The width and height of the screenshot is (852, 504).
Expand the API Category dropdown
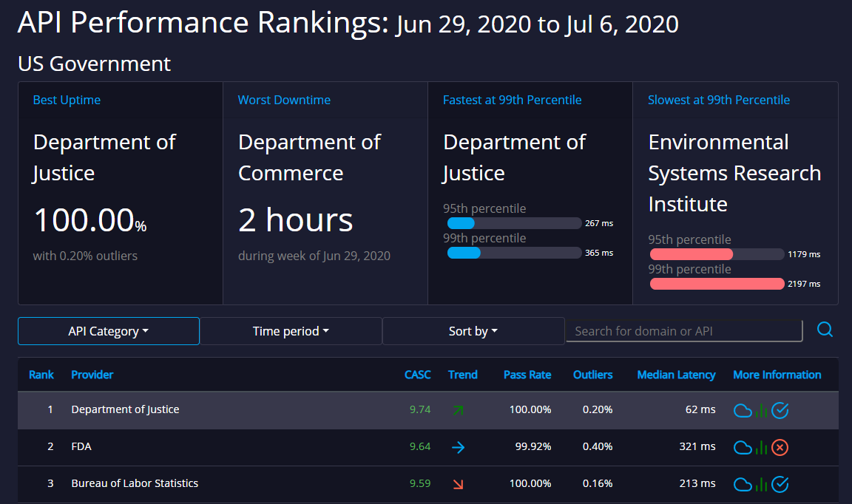(x=109, y=331)
